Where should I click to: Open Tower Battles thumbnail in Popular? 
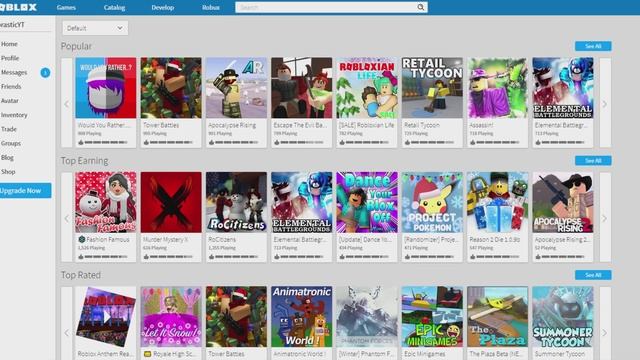171,88
